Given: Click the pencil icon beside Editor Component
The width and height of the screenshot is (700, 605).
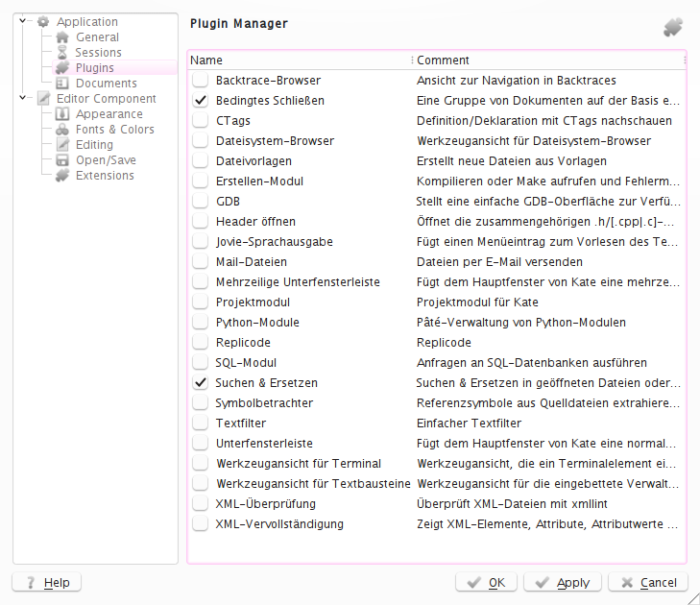Looking at the screenshot, I should 43,98.
